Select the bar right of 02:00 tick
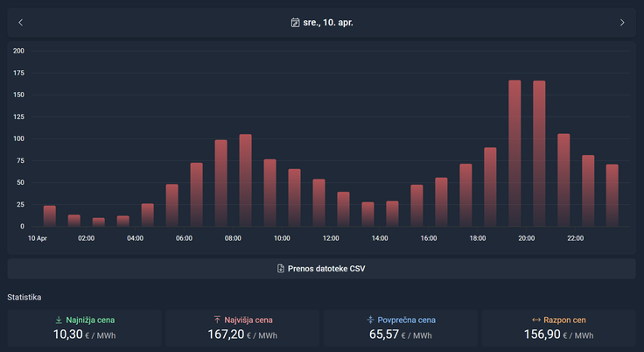 tap(99, 222)
